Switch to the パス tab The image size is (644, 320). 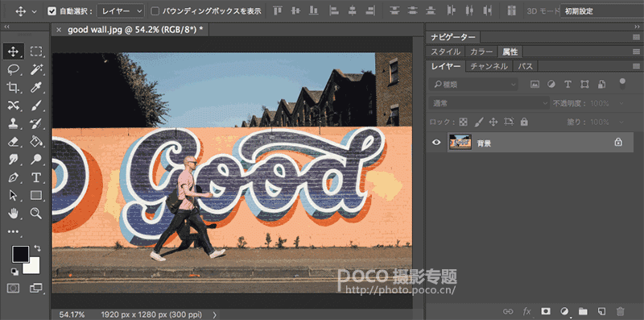tap(525, 66)
